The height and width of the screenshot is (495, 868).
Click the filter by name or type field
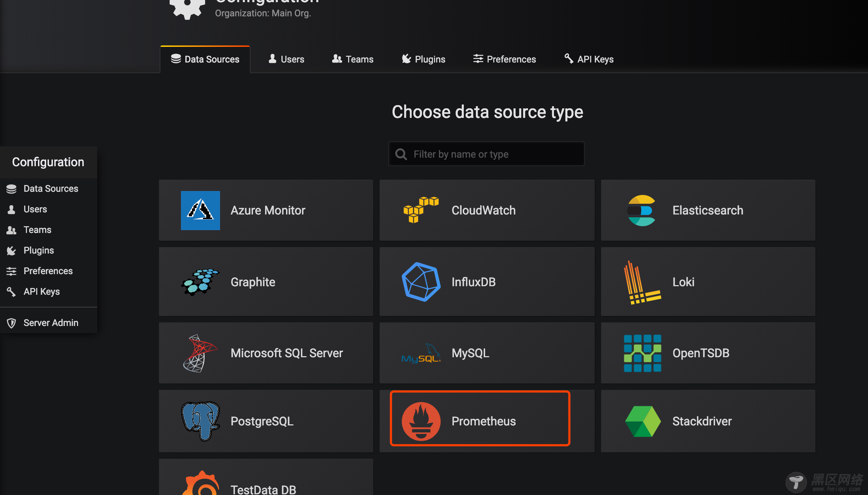(487, 154)
